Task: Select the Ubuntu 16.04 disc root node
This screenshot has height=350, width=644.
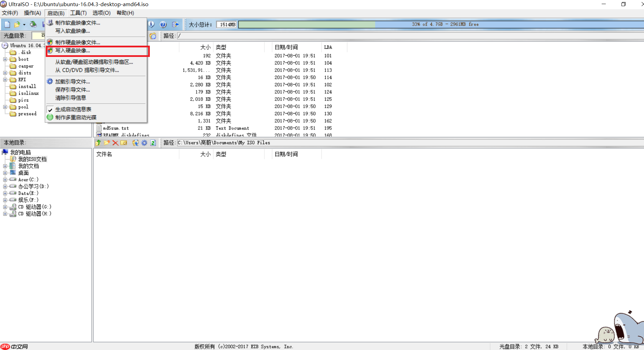Action: pyautogui.click(x=27, y=46)
